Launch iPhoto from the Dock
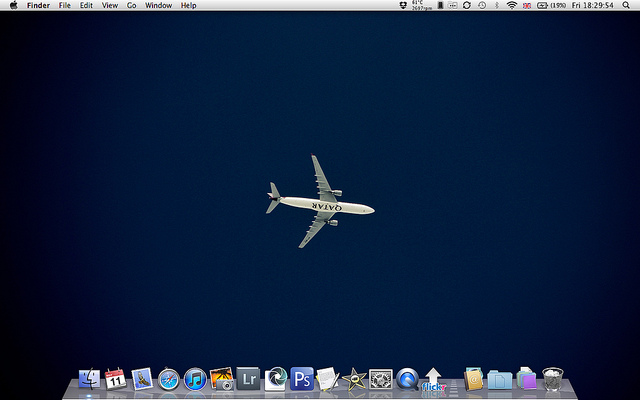Viewport: 640px width, 400px height. tap(222, 379)
